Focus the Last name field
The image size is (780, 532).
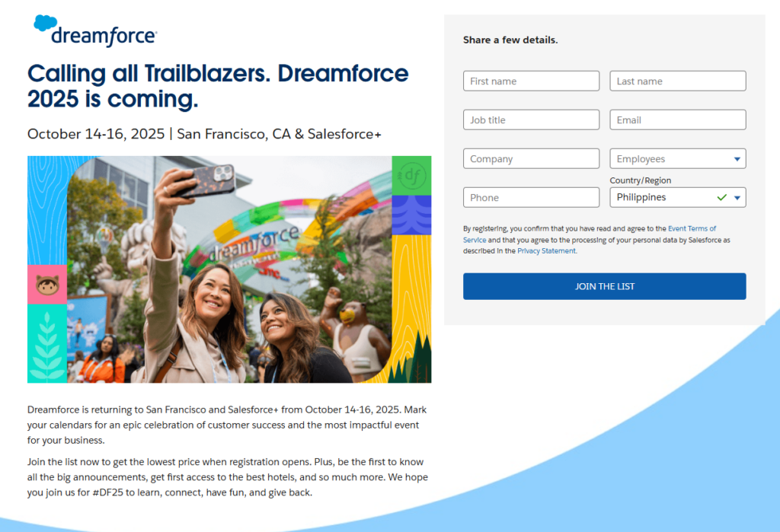pyautogui.click(x=677, y=81)
